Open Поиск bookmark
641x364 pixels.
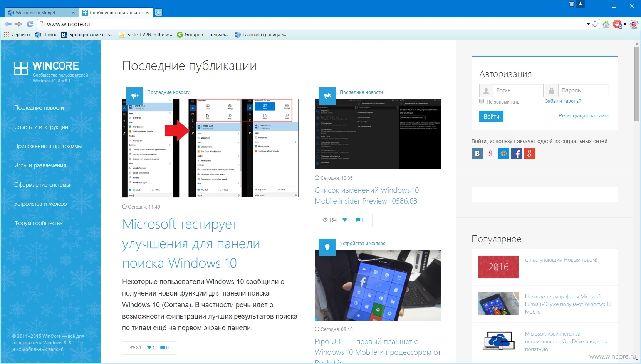46,35
